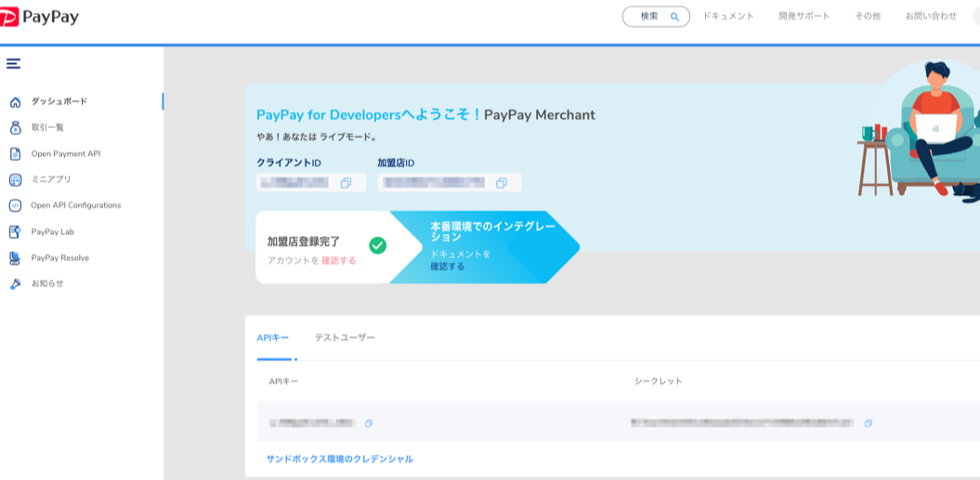The width and height of the screenshot is (980, 480).
Task: Collapse the sidebar using hamburger menu icon
Action: (13, 63)
